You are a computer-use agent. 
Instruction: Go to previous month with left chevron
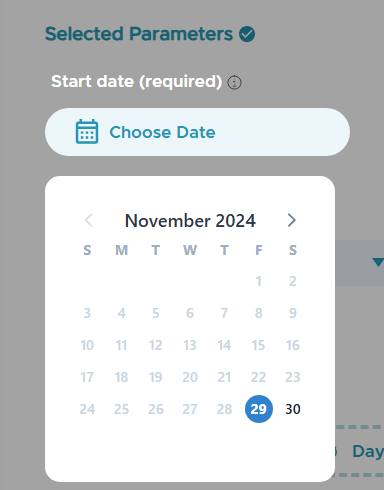pos(89,220)
